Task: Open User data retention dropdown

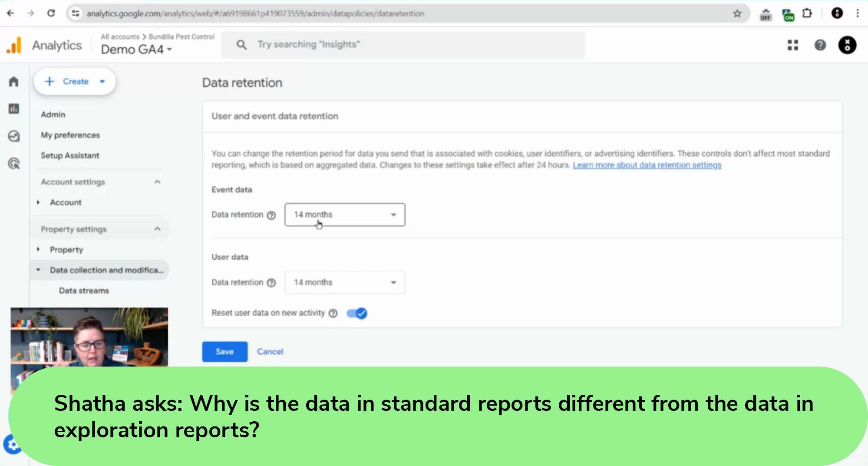Action: coord(345,282)
